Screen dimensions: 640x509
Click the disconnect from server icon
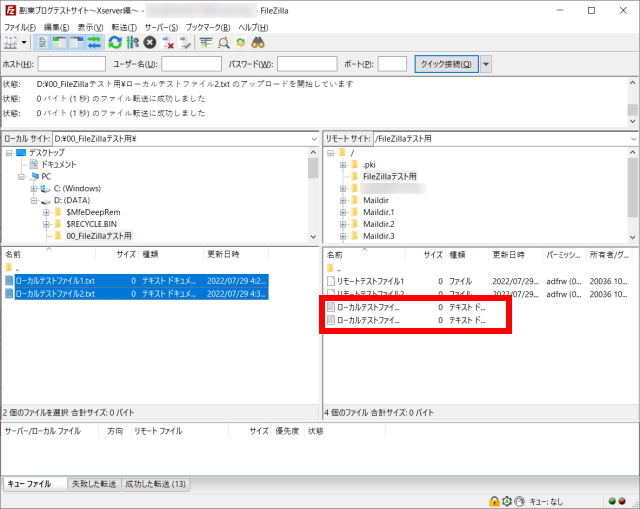[x=167, y=43]
